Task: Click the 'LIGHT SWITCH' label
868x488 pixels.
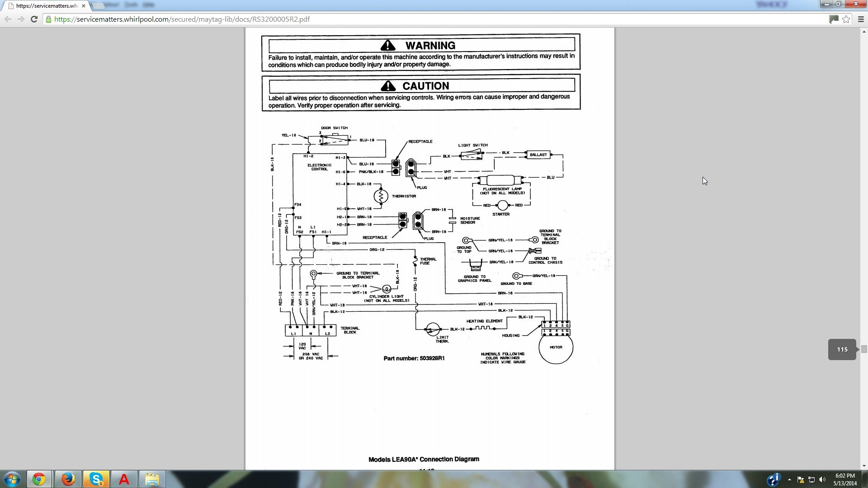Action: click(x=473, y=145)
